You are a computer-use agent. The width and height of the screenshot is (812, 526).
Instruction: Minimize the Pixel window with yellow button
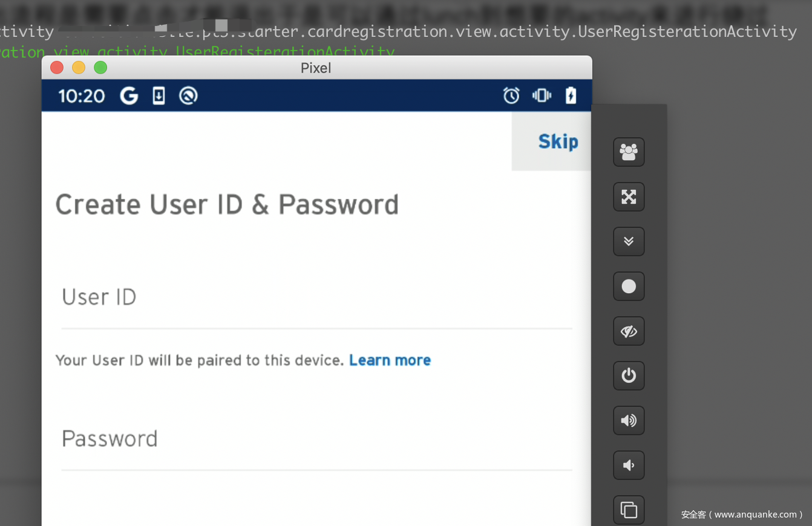coord(79,68)
